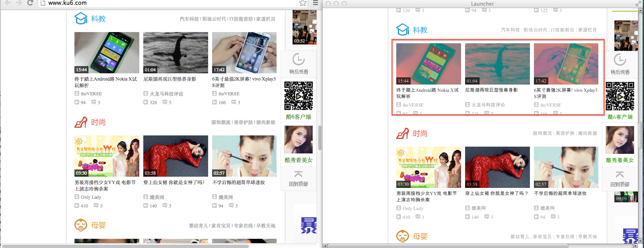Click 稍后观看 clock icon in browser
Viewport: 644px width, 248px height.
coord(299,59)
